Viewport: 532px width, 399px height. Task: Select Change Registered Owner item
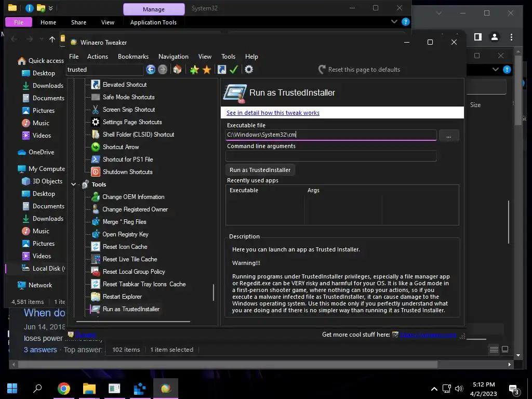point(135,209)
